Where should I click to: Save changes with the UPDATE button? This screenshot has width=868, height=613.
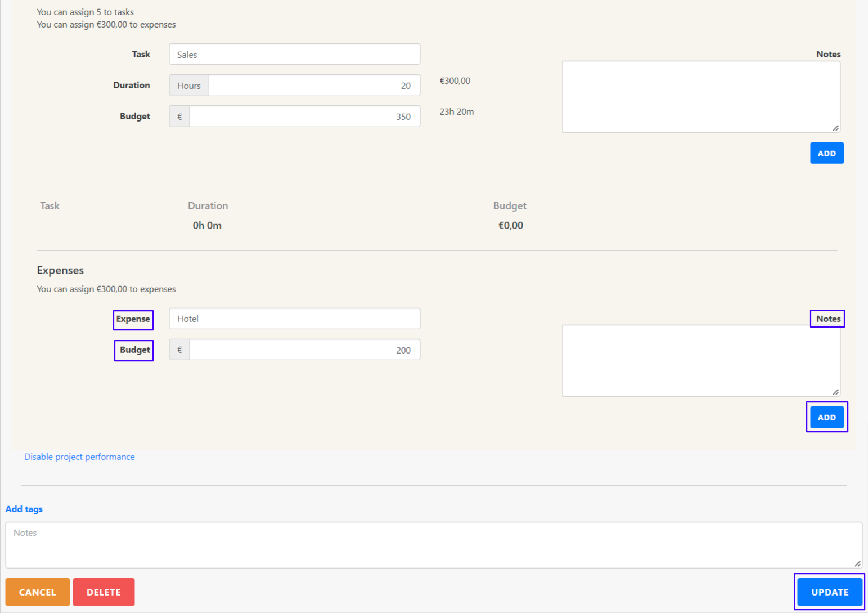coord(829,592)
